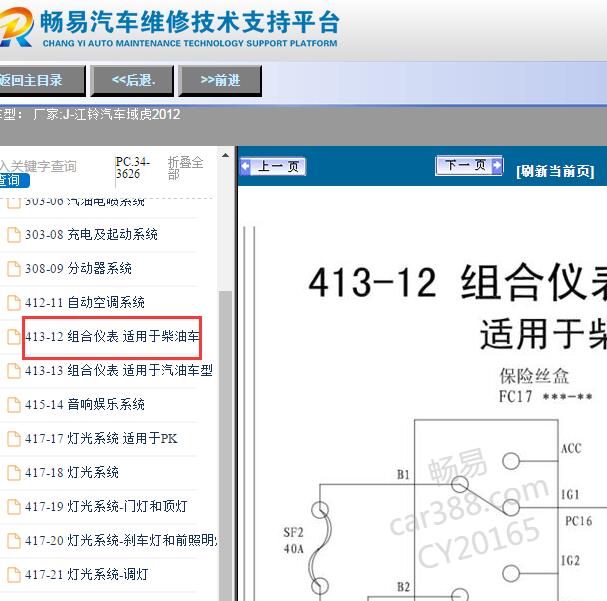This screenshot has width=607, height=601.
Task: Click the B1 terminal label in diagram
Action: 403,474
